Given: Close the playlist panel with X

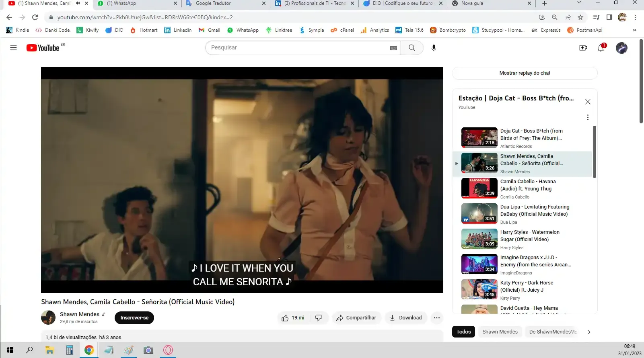Looking at the screenshot, I should click(x=588, y=102).
